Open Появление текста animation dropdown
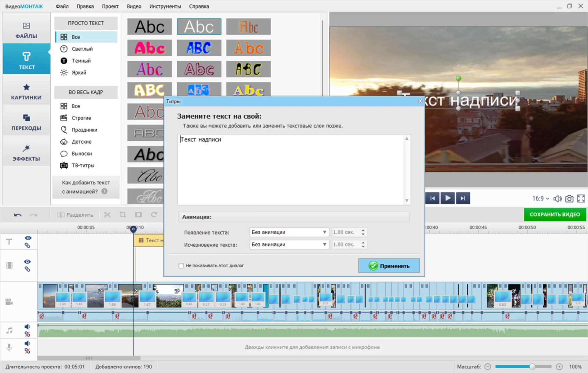This screenshot has height=373, width=588. coord(289,232)
